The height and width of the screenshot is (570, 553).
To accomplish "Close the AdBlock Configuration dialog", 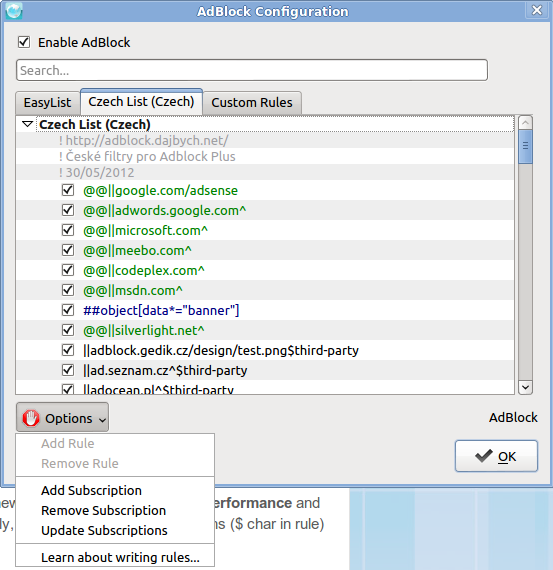I will pyautogui.click(x=537, y=10).
